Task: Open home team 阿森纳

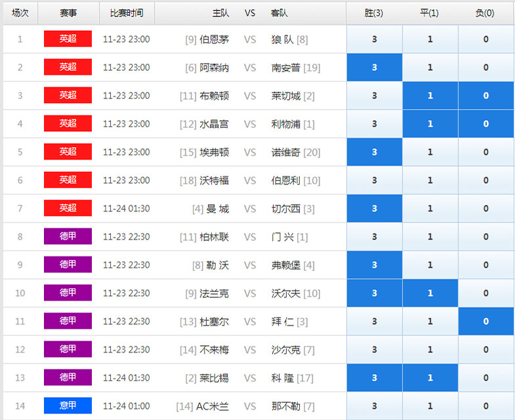Action: 214,68
